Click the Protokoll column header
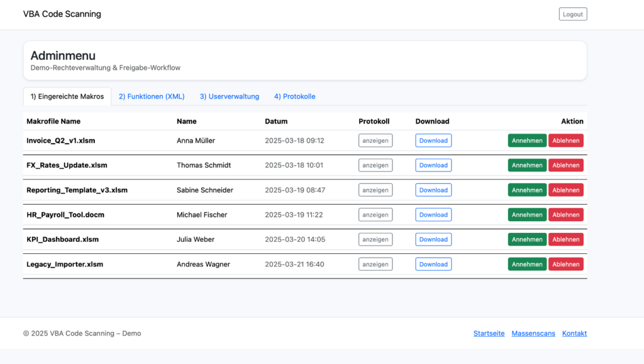 click(x=374, y=122)
